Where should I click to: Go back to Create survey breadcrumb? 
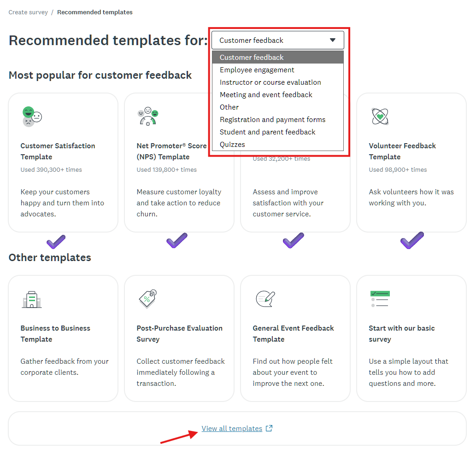[x=28, y=12]
